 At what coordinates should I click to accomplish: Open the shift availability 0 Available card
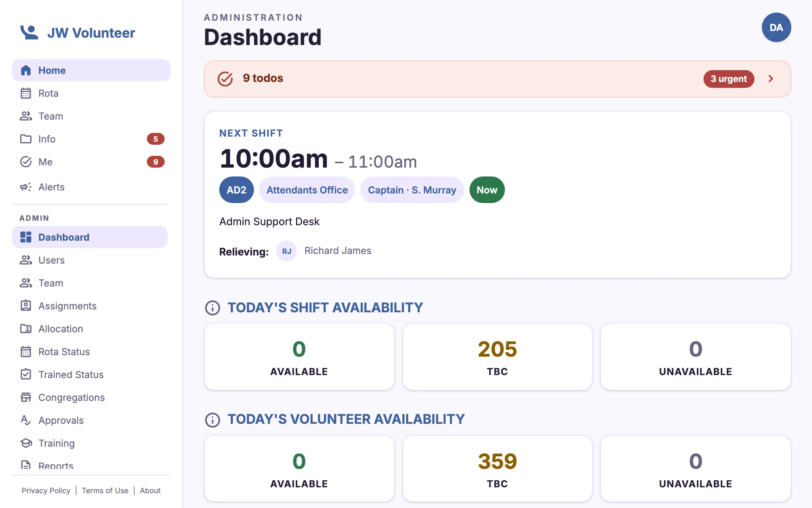[299, 357]
